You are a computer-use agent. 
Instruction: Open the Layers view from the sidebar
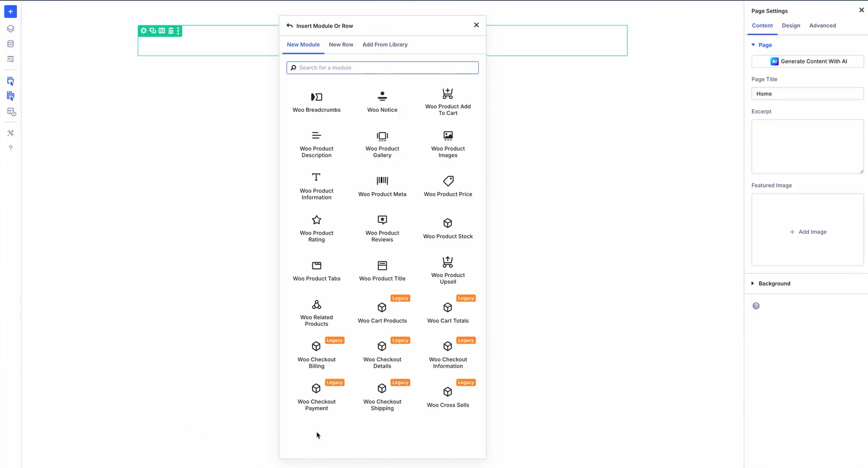click(x=11, y=29)
